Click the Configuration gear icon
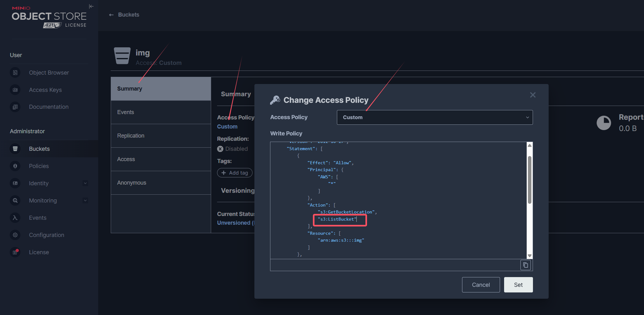The height and width of the screenshot is (315, 644). [15, 235]
